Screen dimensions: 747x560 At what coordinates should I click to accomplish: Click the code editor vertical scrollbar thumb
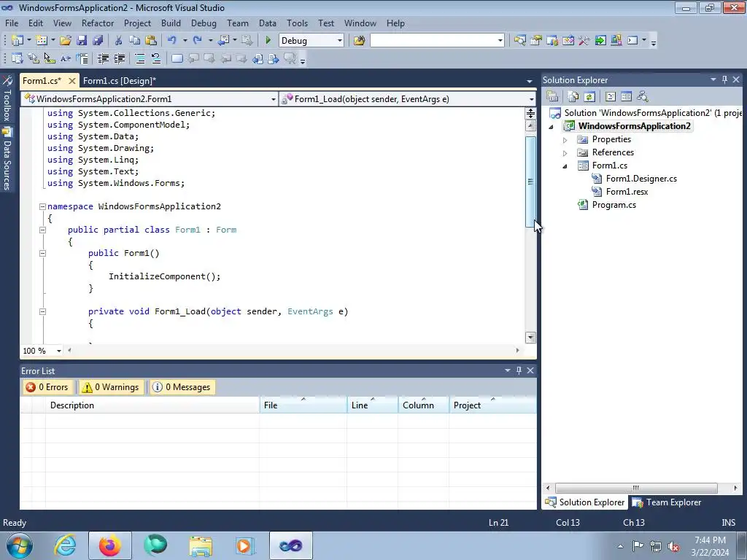(530, 182)
